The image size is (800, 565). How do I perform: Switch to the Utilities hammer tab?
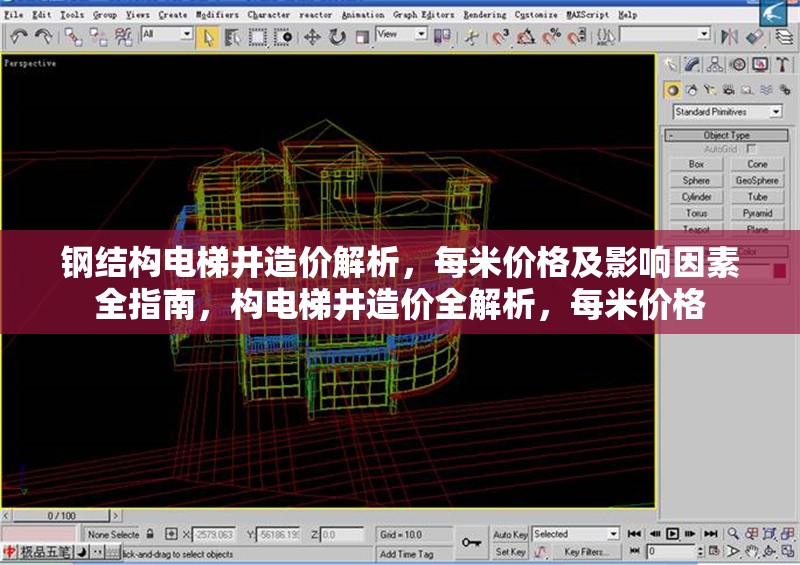click(x=782, y=64)
